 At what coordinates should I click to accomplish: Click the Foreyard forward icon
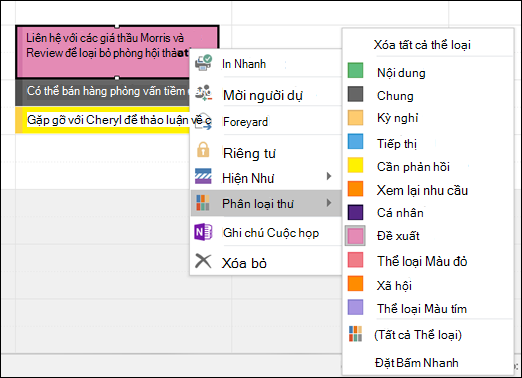point(203,121)
